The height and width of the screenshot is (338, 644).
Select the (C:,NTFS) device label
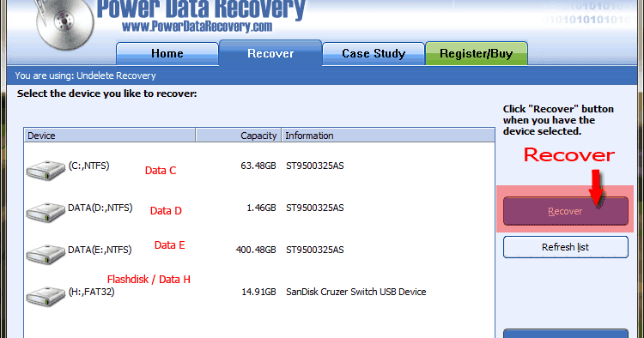[x=88, y=166]
